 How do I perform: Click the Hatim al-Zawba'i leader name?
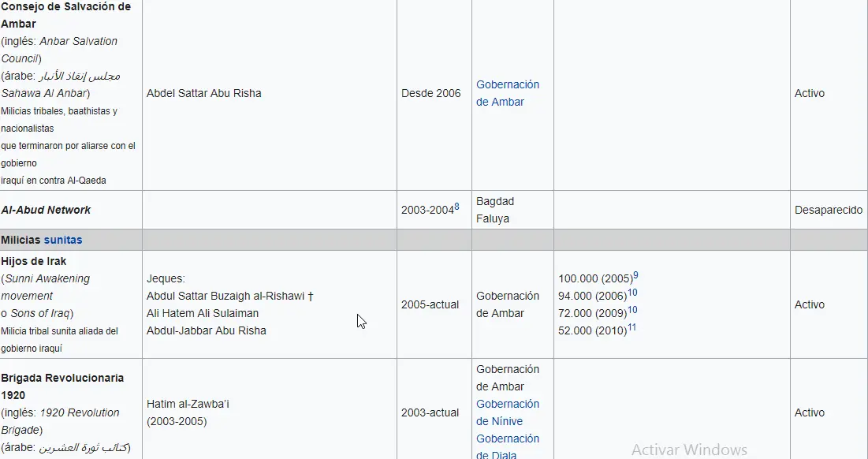(x=188, y=404)
